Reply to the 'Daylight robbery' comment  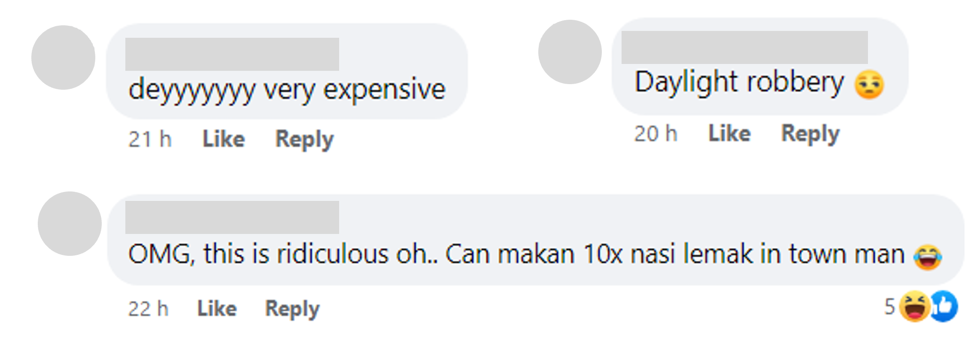point(810,134)
